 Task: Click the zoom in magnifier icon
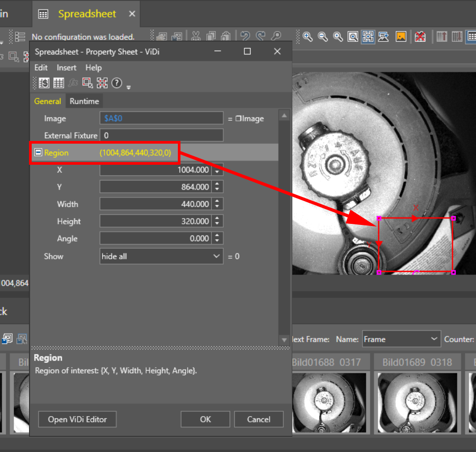(307, 36)
